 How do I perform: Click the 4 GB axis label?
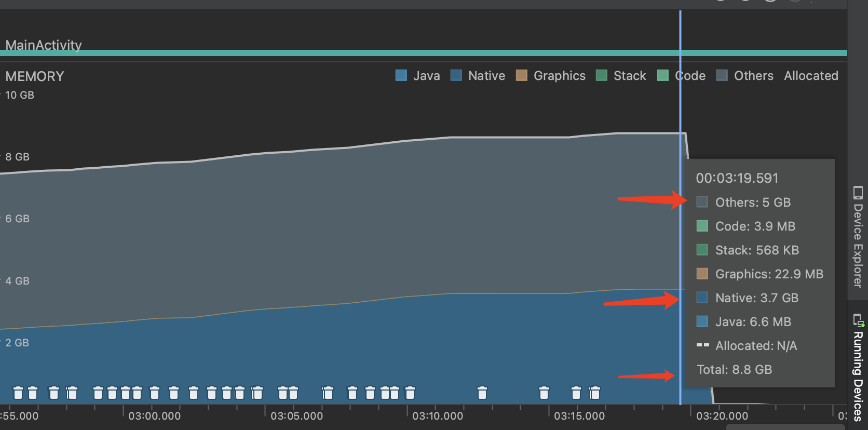[17, 281]
